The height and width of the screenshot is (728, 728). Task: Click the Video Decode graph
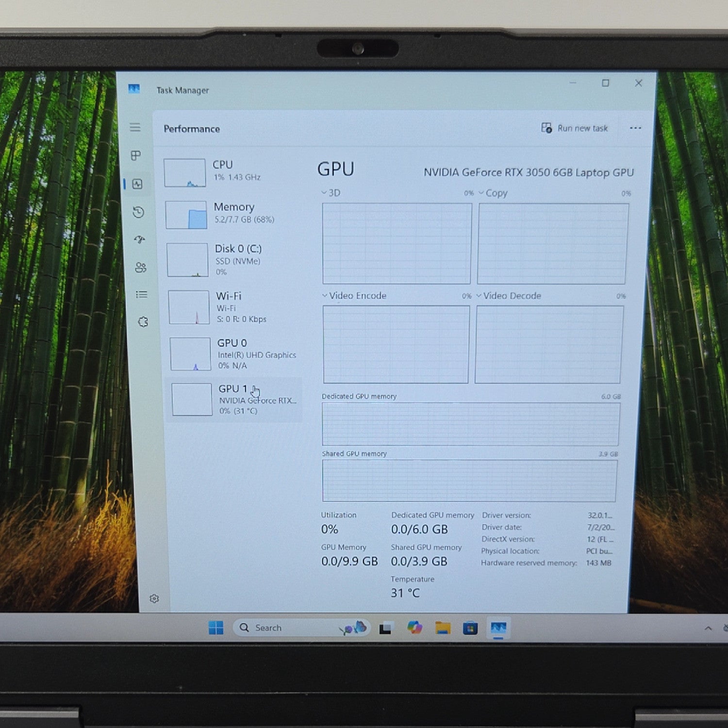click(x=549, y=345)
